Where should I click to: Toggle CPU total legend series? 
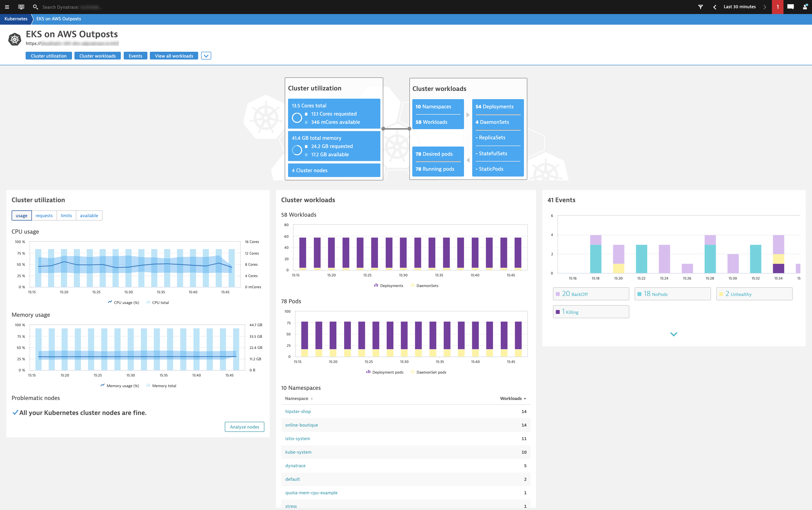point(157,303)
